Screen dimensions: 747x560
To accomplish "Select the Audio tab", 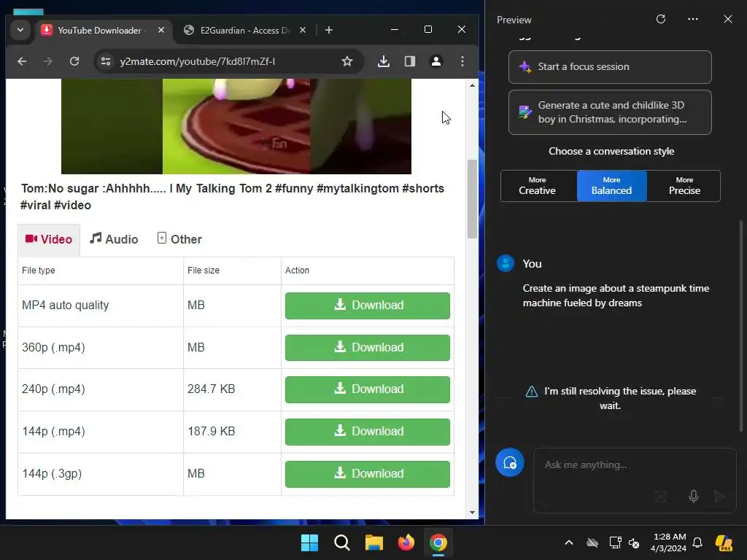I will pyautogui.click(x=114, y=239).
